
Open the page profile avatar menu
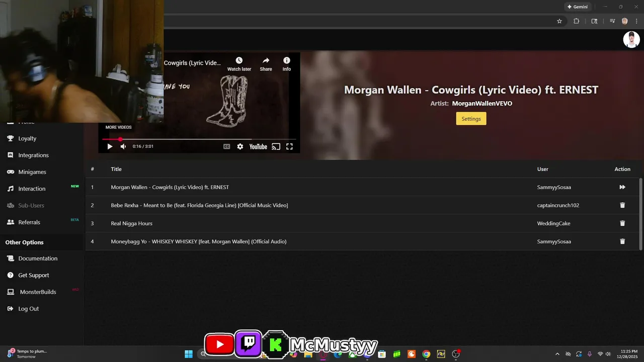pos(631,39)
